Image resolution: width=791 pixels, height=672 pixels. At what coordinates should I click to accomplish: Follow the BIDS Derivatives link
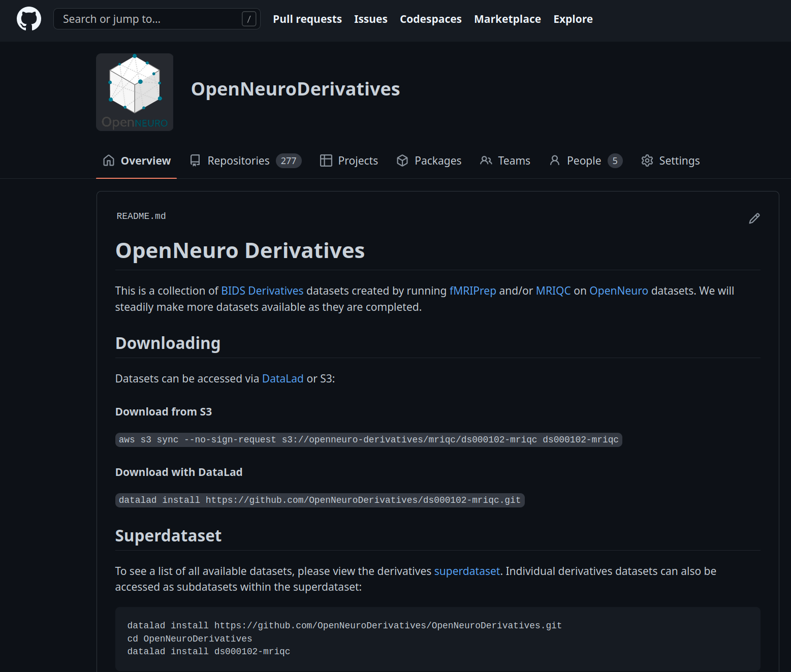tap(262, 291)
